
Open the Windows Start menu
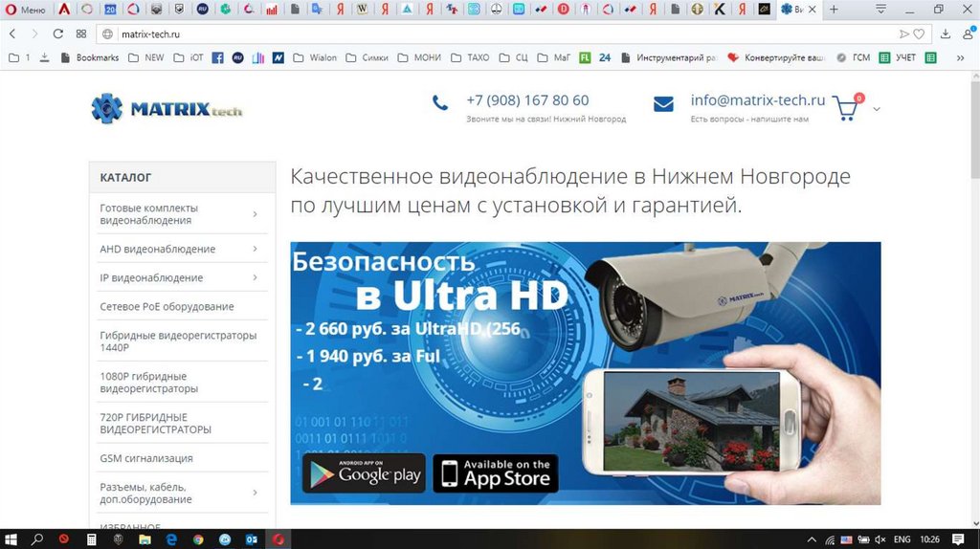click(x=13, y=539)
